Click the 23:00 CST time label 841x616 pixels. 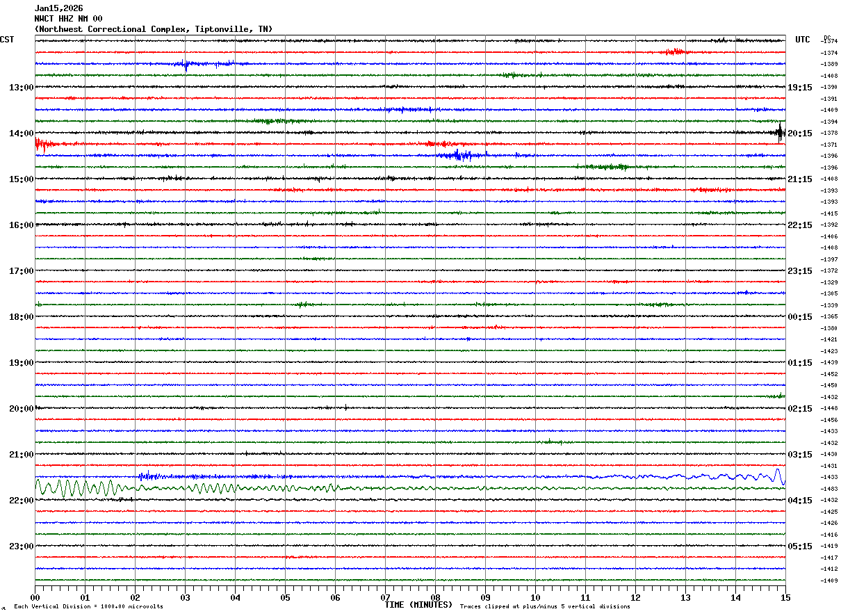point(22,546)
